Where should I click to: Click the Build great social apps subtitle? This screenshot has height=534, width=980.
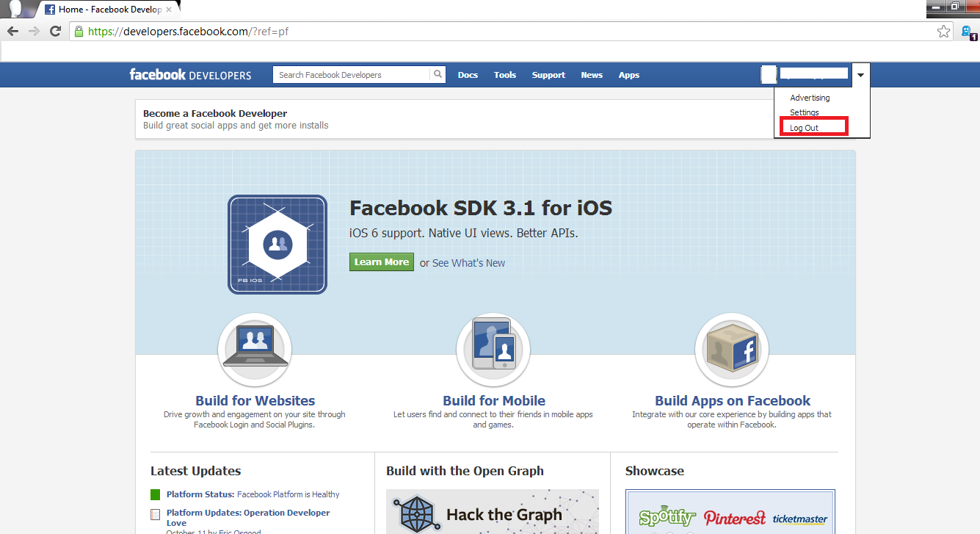[236, 126]
